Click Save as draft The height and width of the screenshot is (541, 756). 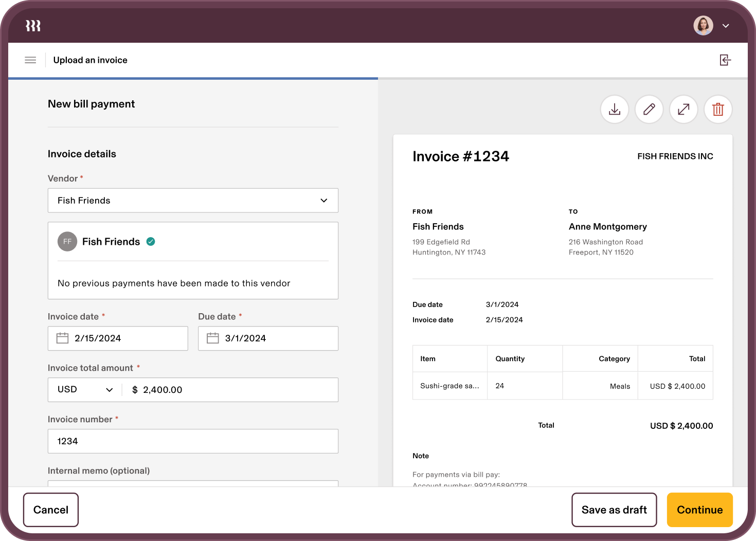tap(614, 510)
